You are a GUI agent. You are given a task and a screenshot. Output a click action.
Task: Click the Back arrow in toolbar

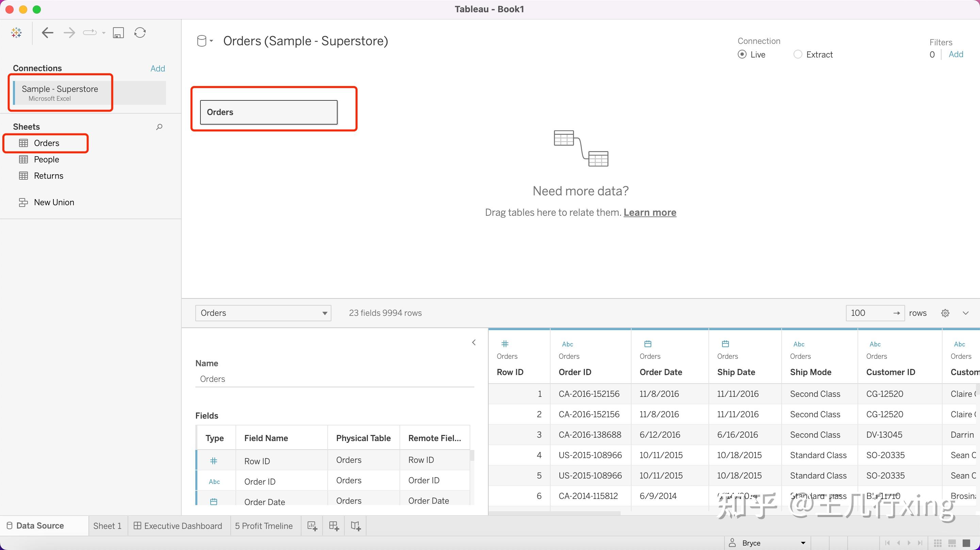pyautogui.click(x=48, y=33)
